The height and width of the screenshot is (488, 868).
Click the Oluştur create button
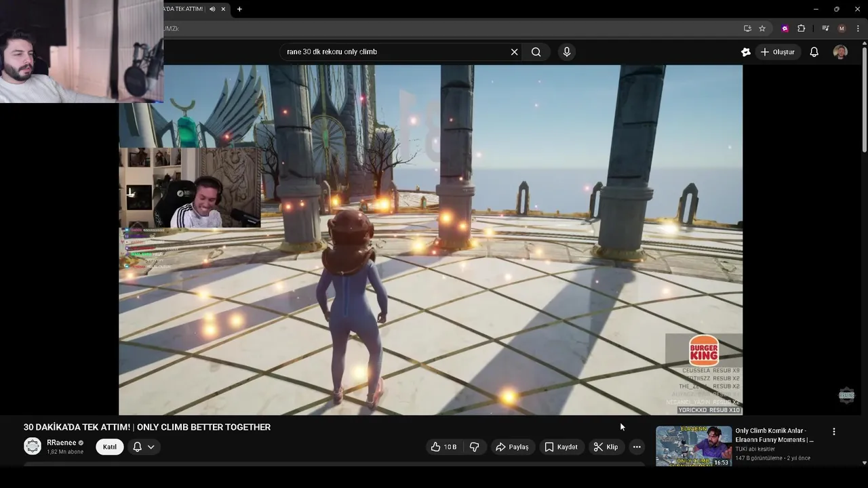(x=777, y=52)
